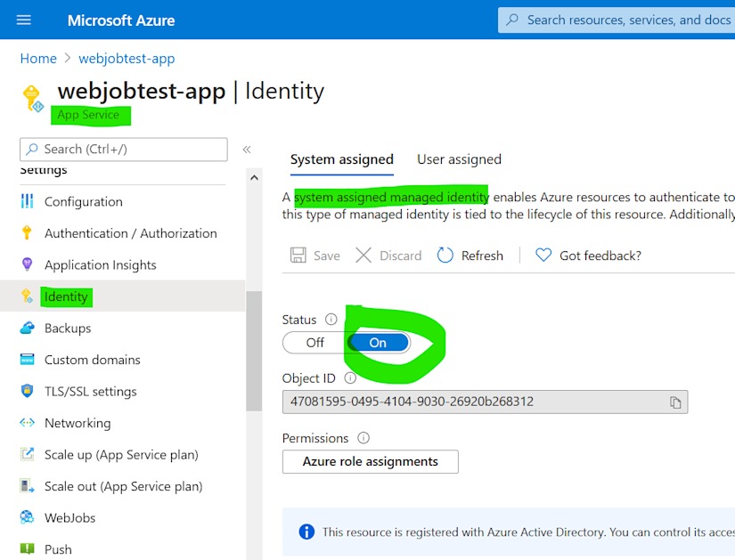This screenshot has width=735, height=560.
Task: Open Scale out (App Service plan)
Action: 122,486
